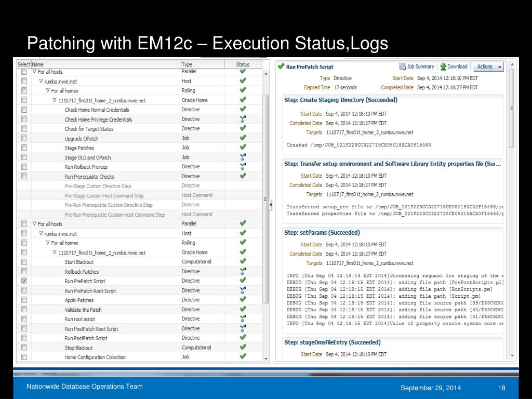Screen dimensions: 532x399
Task: Click the log panel scrollbar down arrow
Action: [x=512, y=355]
